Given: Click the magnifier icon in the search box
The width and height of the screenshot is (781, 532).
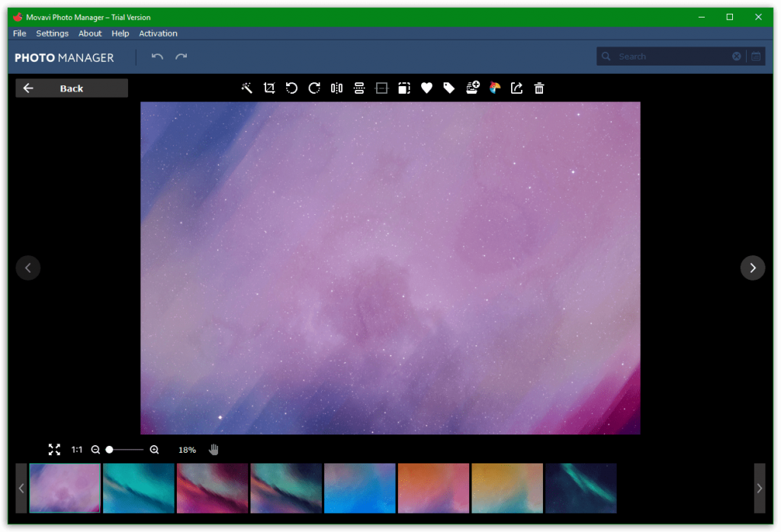Looking at the screenshot, I should pyautogui.click(x=606, y=56).
